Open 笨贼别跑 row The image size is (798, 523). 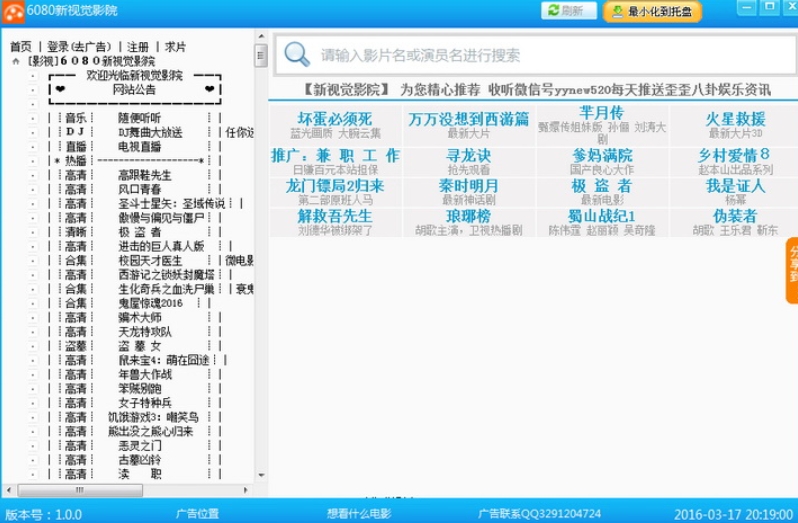coord(139,389)
